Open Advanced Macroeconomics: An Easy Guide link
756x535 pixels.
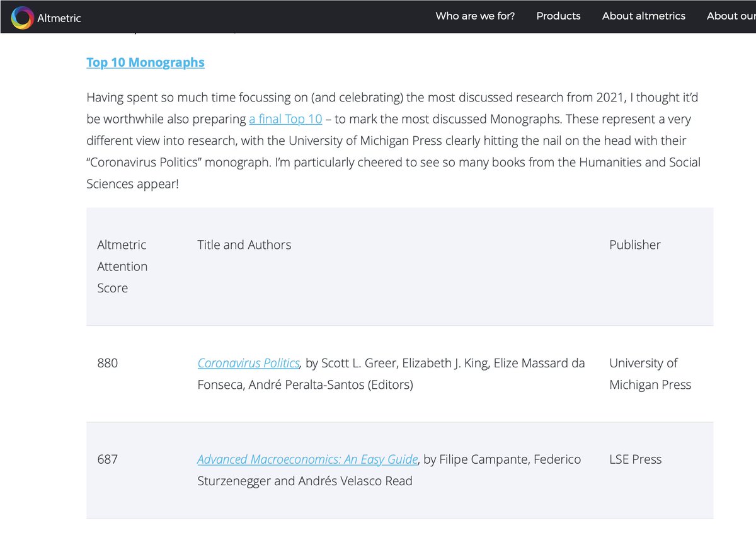tap(307, 459)
